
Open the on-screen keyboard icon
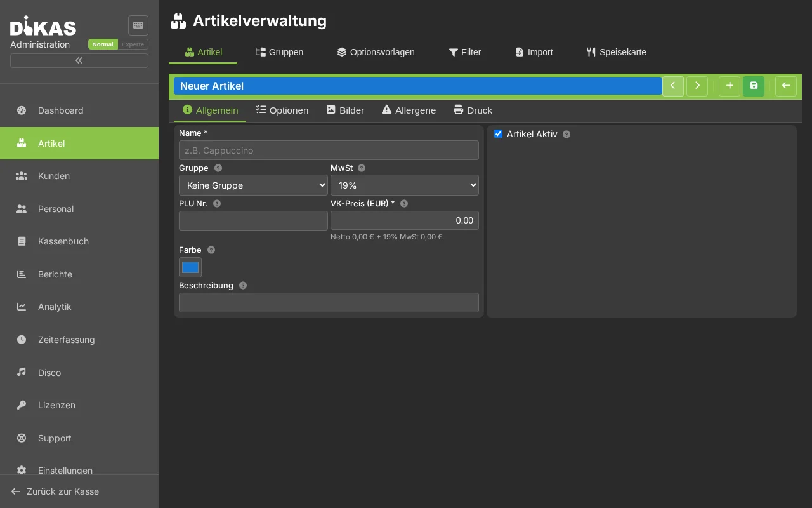tap(138, 25)
